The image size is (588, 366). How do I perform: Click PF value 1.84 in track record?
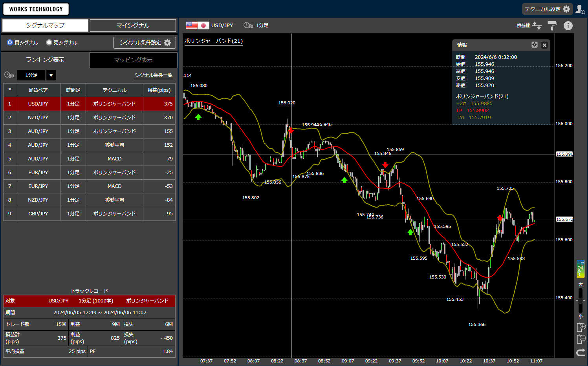coord(168,351)
